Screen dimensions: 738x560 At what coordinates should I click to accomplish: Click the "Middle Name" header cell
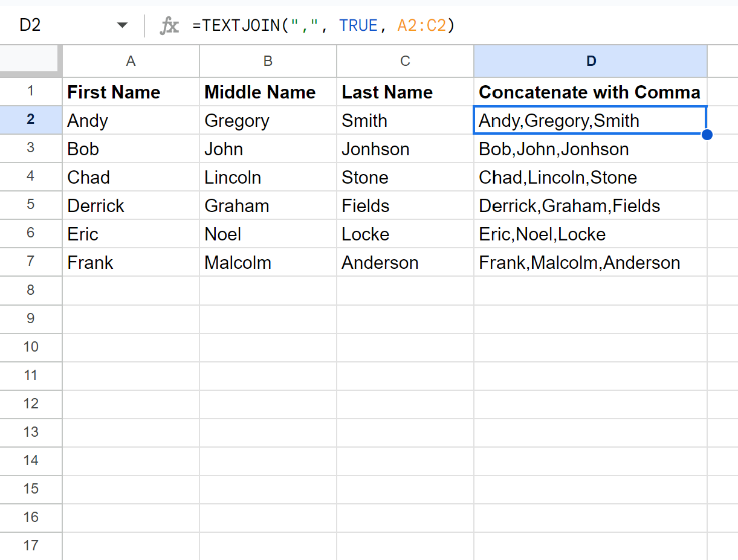[x=268, y=92]
